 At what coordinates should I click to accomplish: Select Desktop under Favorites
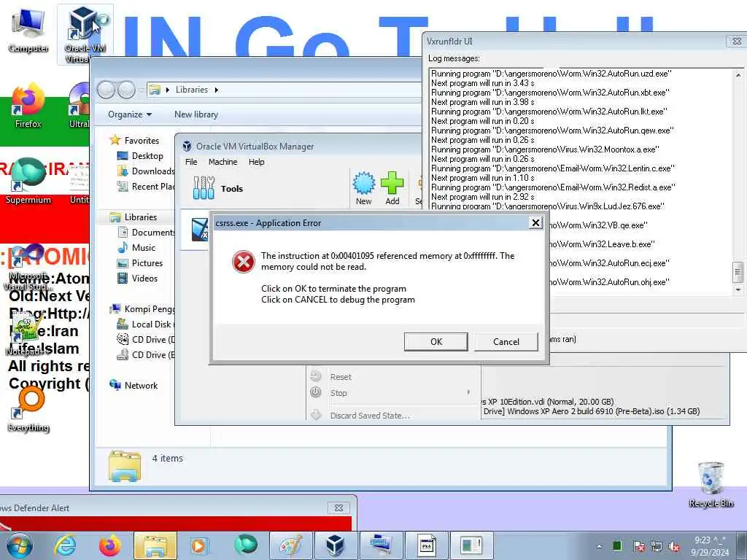(x=147, y=156)
